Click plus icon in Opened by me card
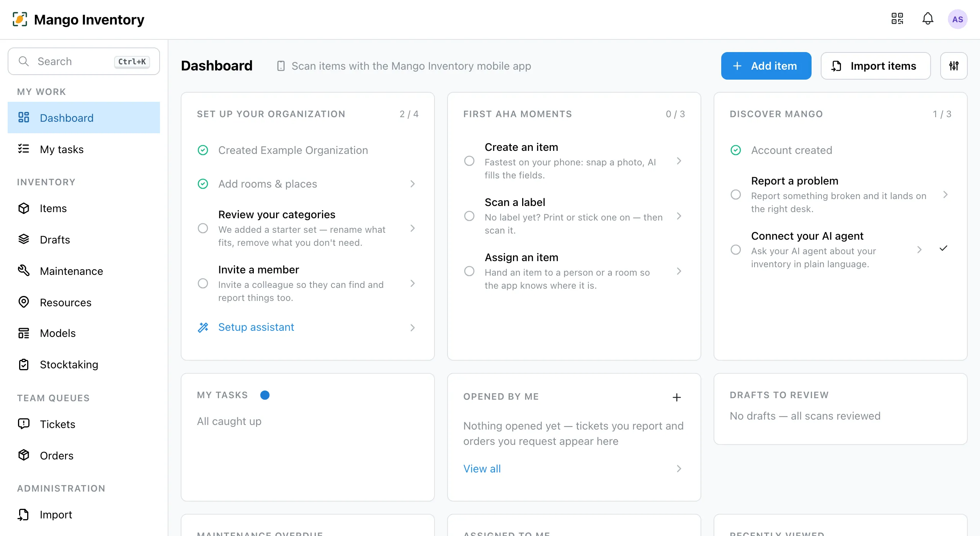This screenshot has height=536, width=980. tap(677, 397)
